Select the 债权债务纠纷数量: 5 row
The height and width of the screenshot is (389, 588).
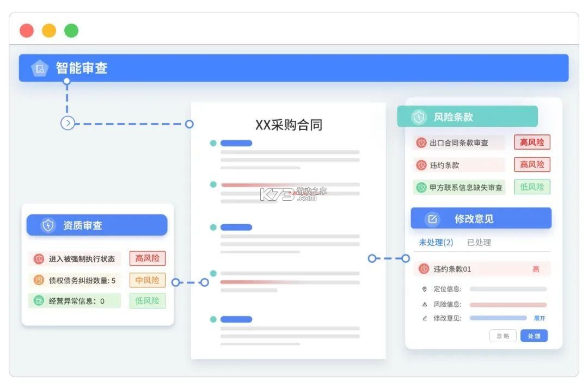point(75,280)
